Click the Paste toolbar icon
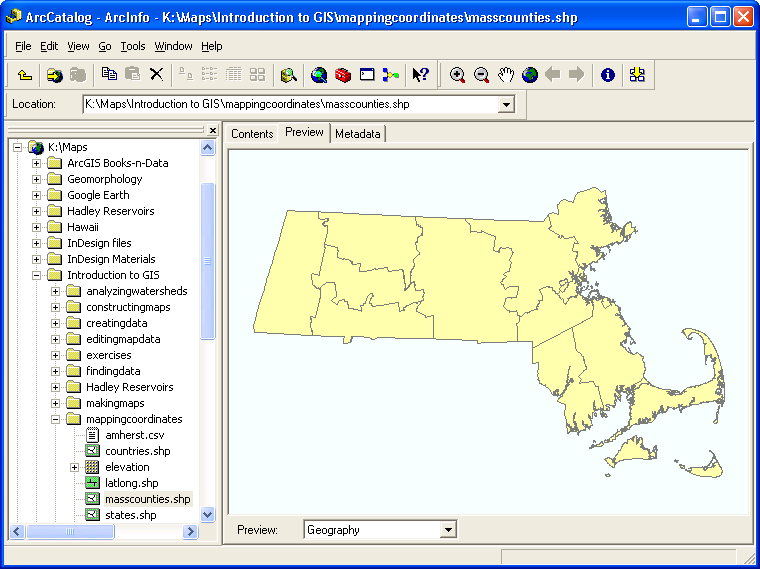 point(132,74)
